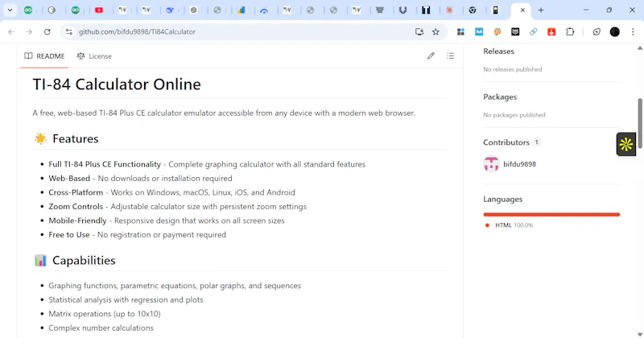The image size is (644, 338).
Task: Click the 'Free to Use' bullet text
Action: pyautogui.click(x=69, y=234)
